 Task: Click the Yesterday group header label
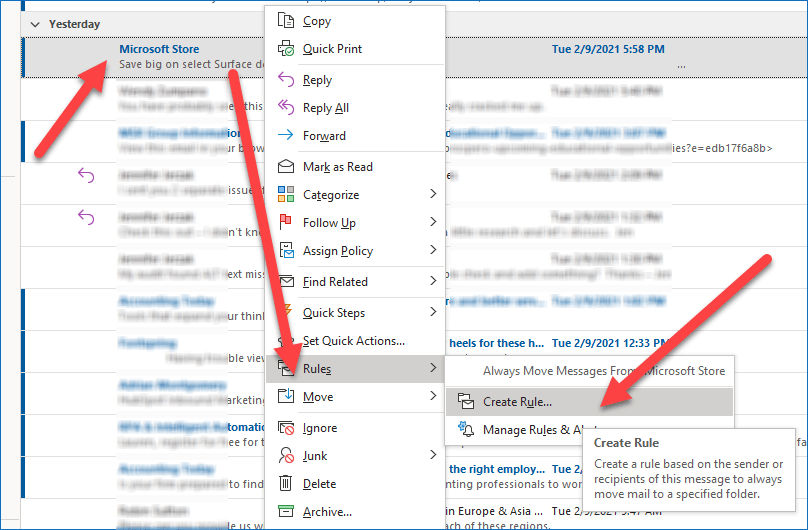tap(74, 24)
